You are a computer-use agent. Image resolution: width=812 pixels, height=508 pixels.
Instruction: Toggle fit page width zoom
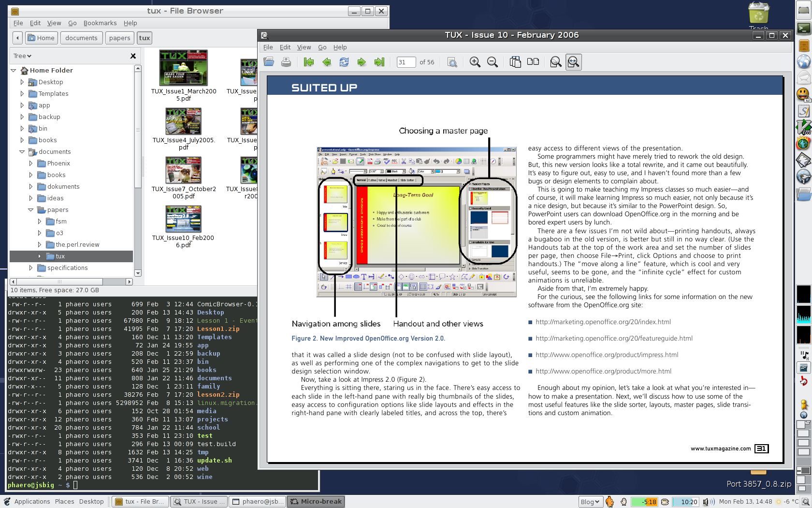pyautogui.click(x=574, y=62)
